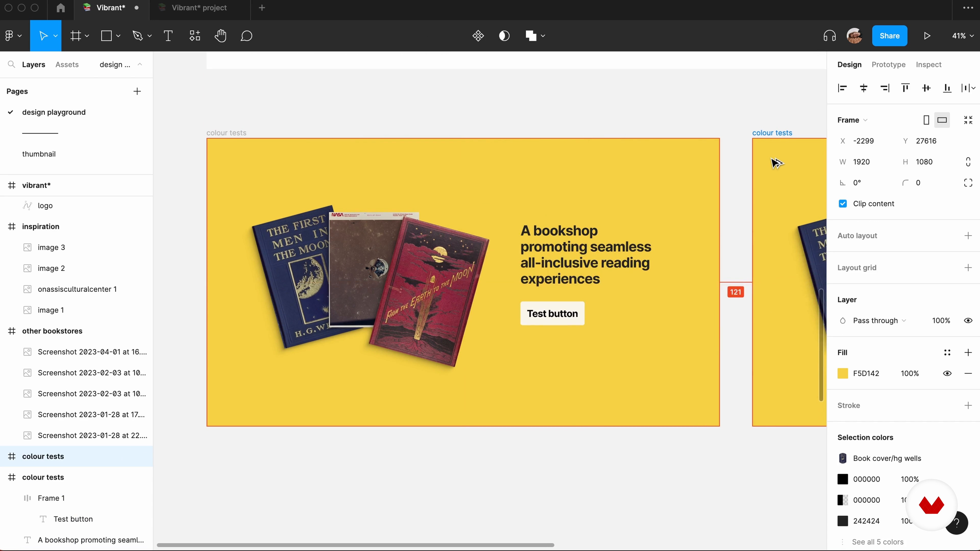The image size is (980, 551).
Task: Click Align bottom icon
Action: click(947, 88)
